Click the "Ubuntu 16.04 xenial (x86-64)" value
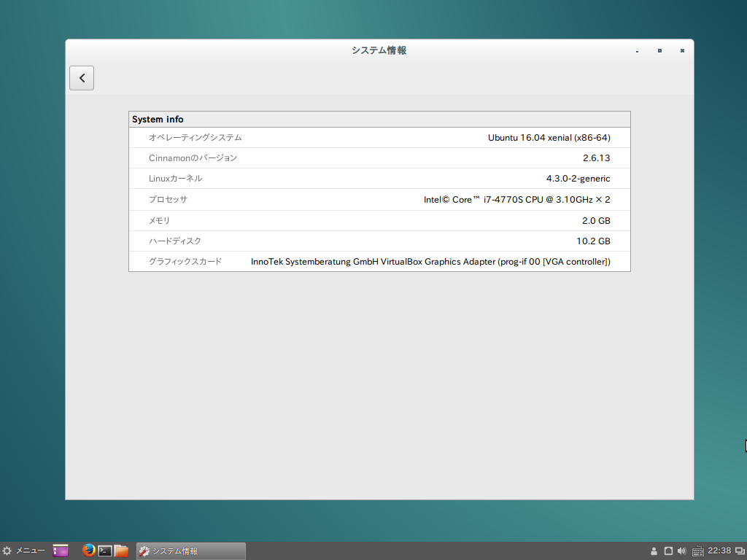Image resolution: width=747 pixels, height=560 pixels. point(549,138)
